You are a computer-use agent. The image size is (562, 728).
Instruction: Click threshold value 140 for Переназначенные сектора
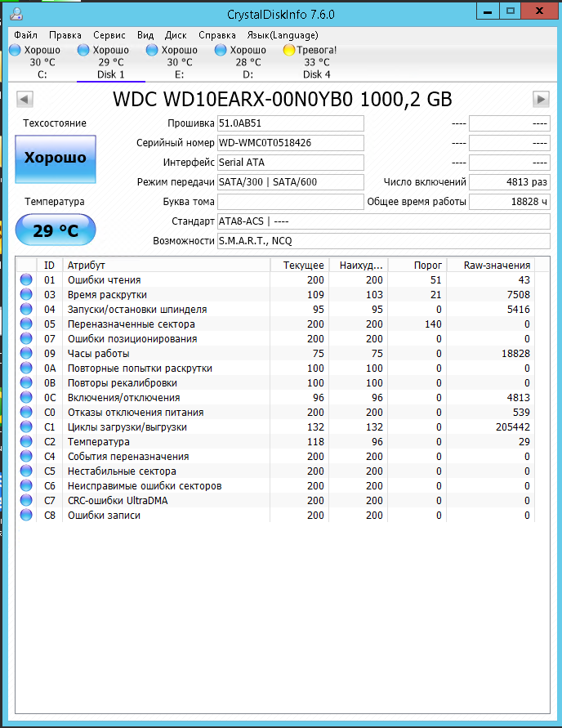pyautogui.click(x=433, y=324)
